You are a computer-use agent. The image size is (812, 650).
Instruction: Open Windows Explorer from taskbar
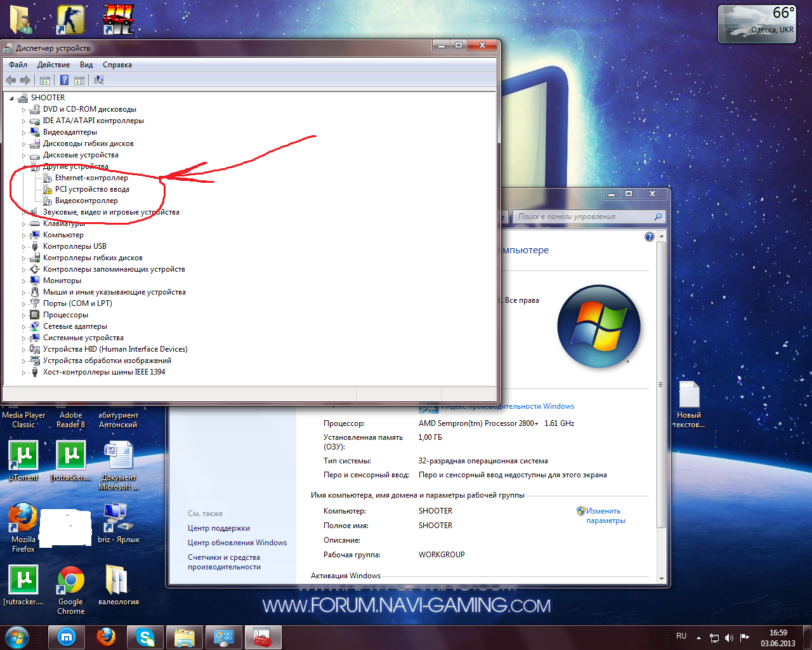pyautogui.click(x=185, y=637)
